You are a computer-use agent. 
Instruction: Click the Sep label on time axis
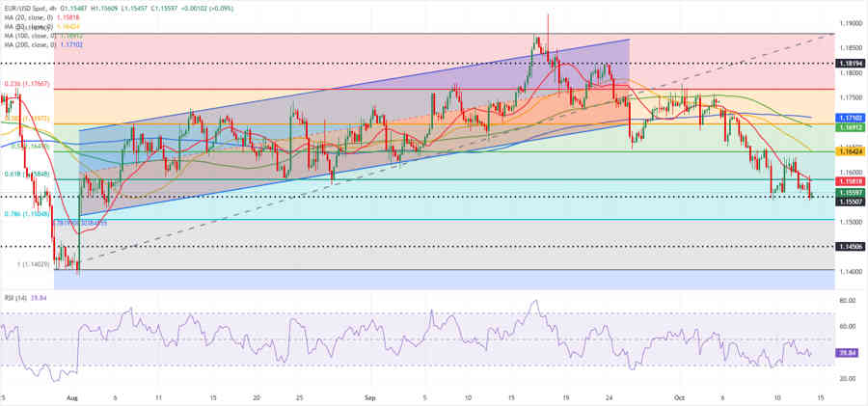point(371,396)
